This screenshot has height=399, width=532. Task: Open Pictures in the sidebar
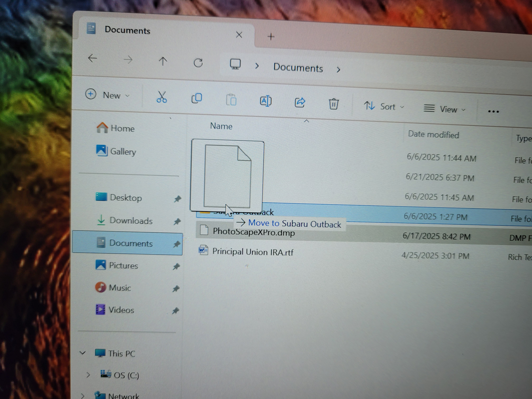[x=117, y=265]
